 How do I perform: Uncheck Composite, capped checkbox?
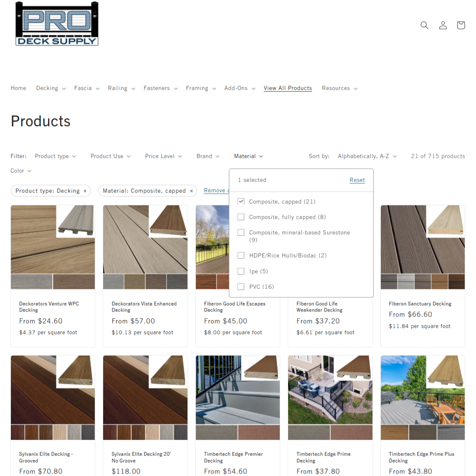(x=241, y=201)
